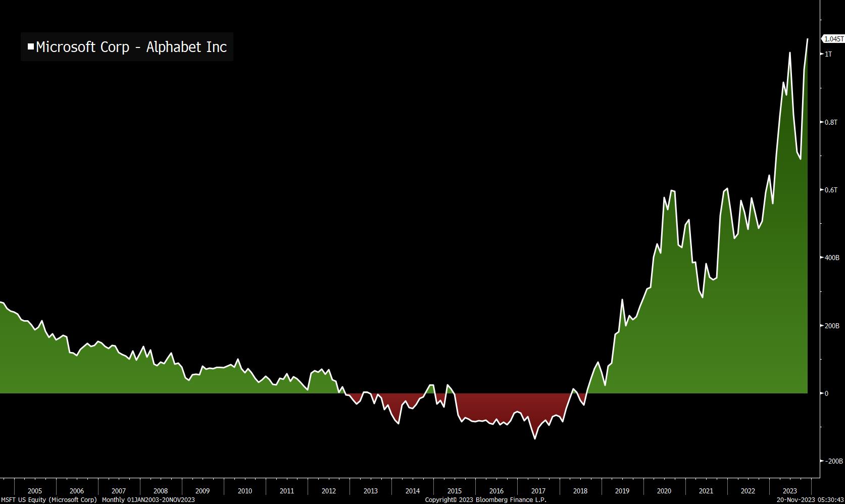The image size is (845, 504).
Task: Select year 2007 on the time axis
Action: pyautogui.click(x=119, y=491)
